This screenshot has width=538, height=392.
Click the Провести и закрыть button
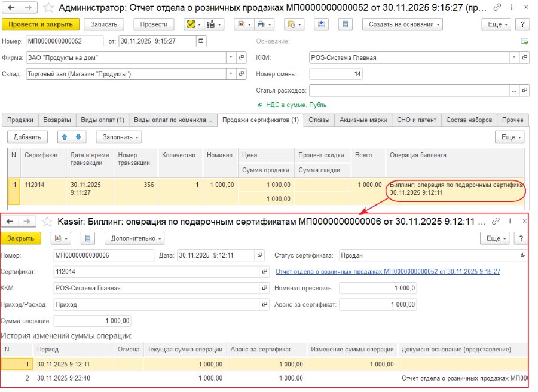click(x=41, y=24)
